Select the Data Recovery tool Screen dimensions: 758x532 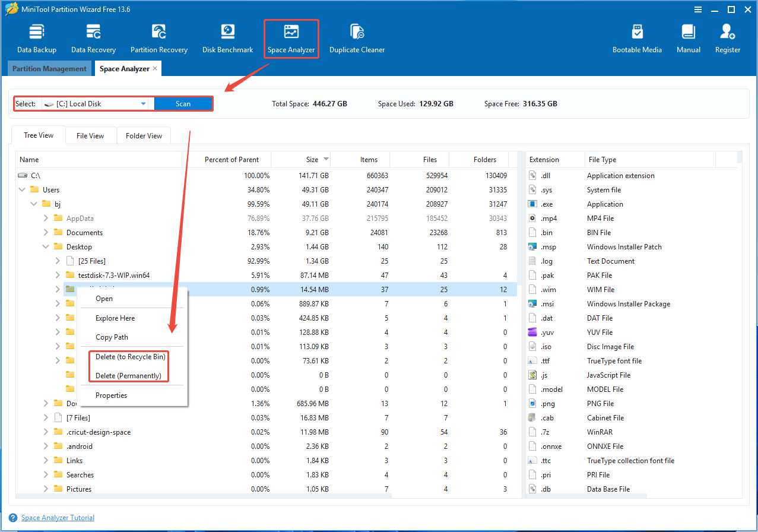coord(93,37)
